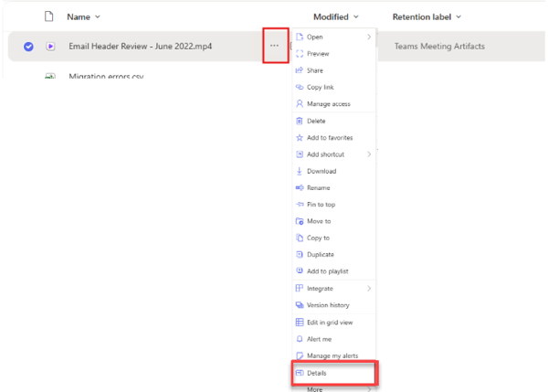Open the Name column sort dropdown
This screenshot has width=548, height=392.
pyautogui.click(x=98, y=16)
